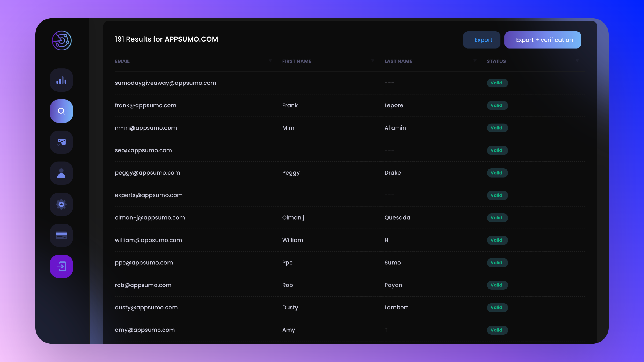Screen dimensions: 644x362
Task: Select olman-j@appsumo.com email cell
Action: 150,218
